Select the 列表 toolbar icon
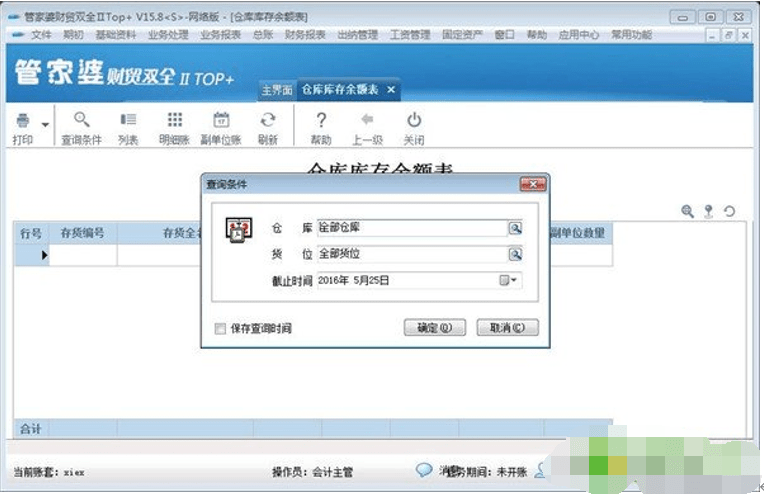 [x=128, y=119]
